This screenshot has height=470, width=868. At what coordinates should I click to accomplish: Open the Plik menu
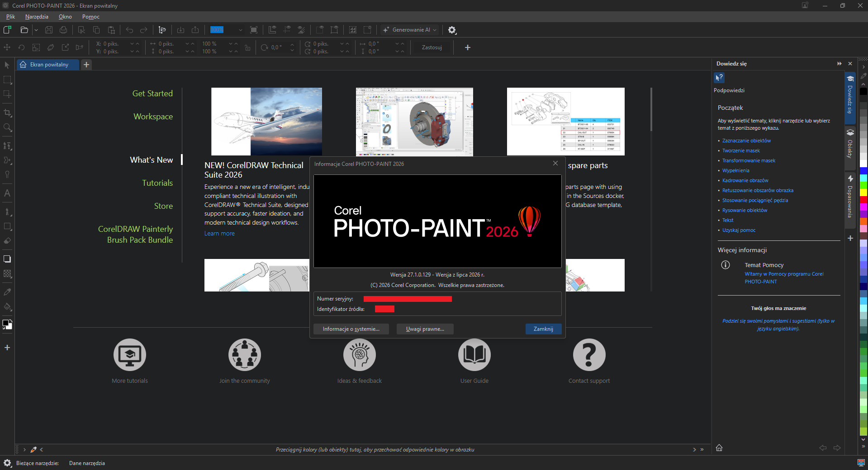[x=11, y=17]
